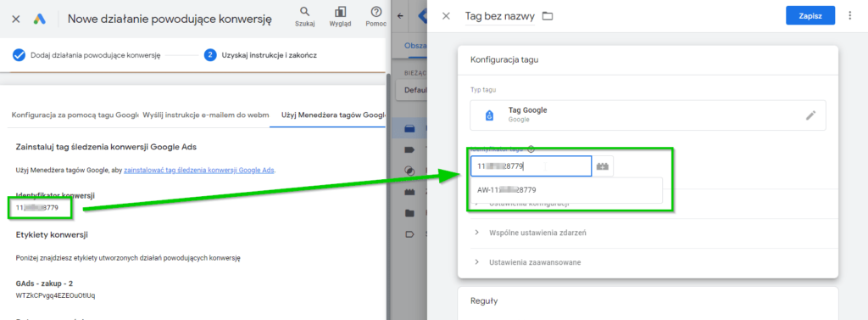Go to step Dodaj działania powodujące konwersję
The width and height of the screenshot is (868, 320).
click(x=86, y=55)
